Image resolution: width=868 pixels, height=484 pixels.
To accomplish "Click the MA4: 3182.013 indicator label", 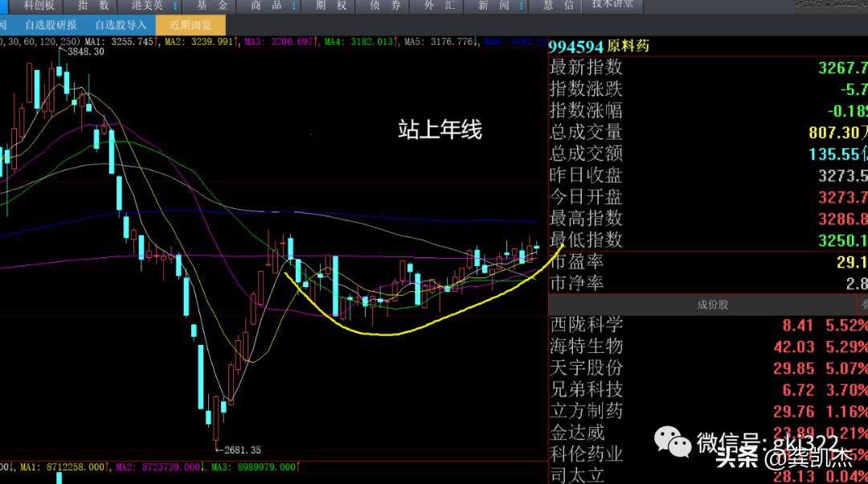I will [358, 42].
